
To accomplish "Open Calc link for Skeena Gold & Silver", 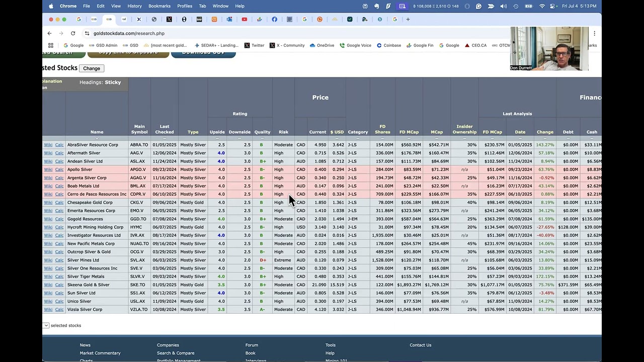I will click(59, 285).
